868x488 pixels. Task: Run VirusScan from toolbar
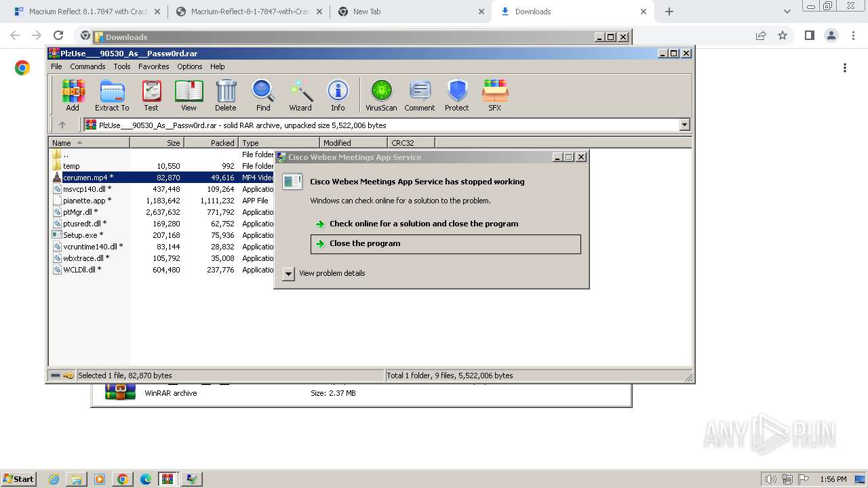pyautogui.click(x=381, y=95)
